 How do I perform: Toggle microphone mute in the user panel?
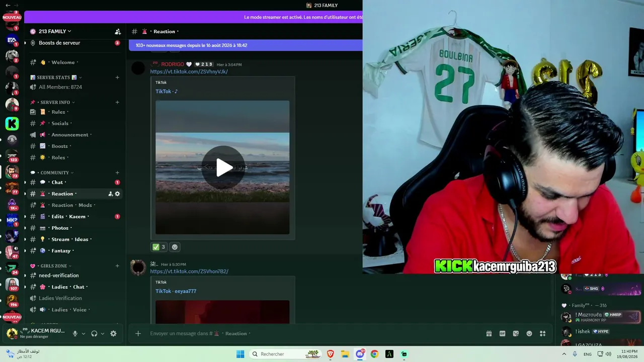point(75,333)
